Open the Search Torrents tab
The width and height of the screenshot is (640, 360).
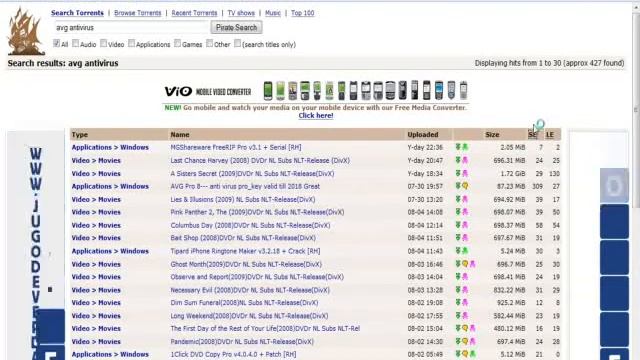pyautogui.click(x=78, y=13)
